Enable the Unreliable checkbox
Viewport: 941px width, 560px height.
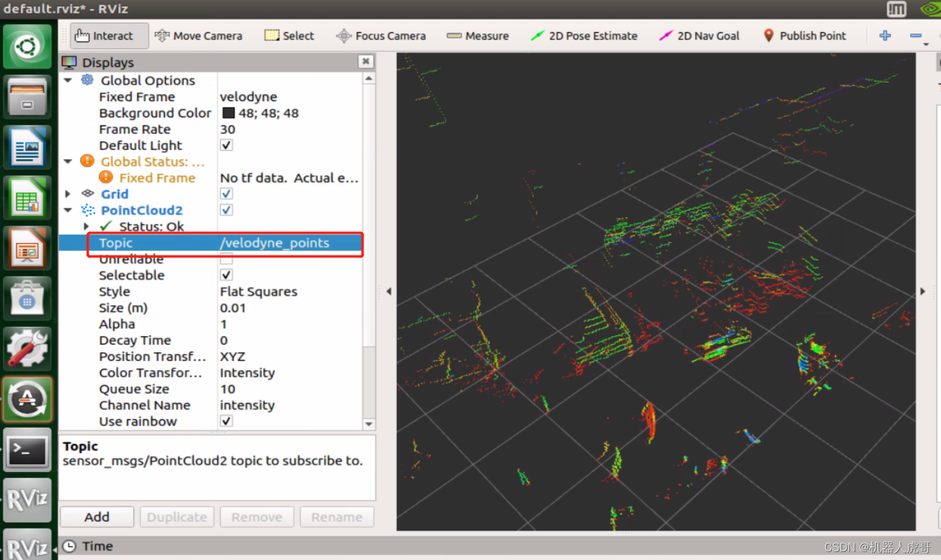pos(226,259)
